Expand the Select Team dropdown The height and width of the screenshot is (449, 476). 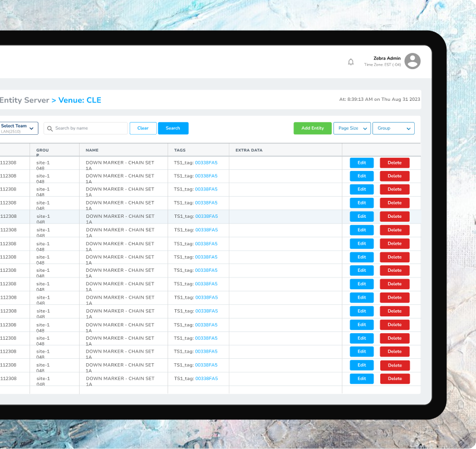click(x=19, y=128)
